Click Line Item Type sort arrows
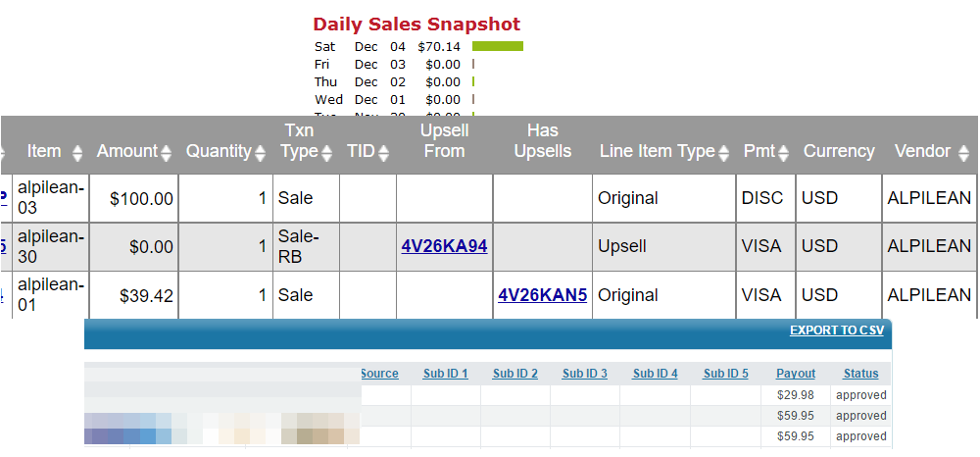This screenshot has width=980, height=457. coord(724,153)
